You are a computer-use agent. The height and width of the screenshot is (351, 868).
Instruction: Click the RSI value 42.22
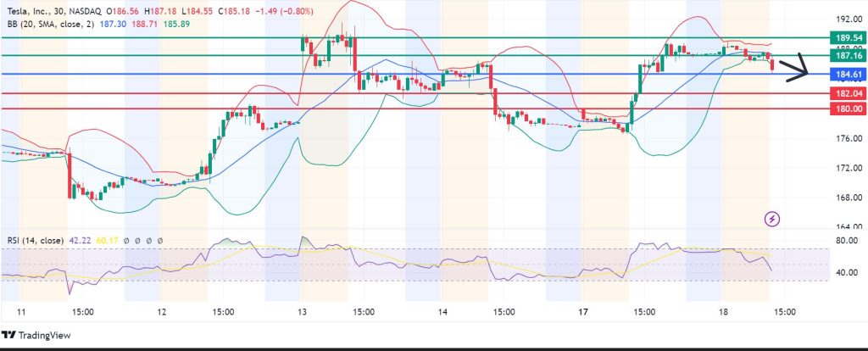point(79,240)
